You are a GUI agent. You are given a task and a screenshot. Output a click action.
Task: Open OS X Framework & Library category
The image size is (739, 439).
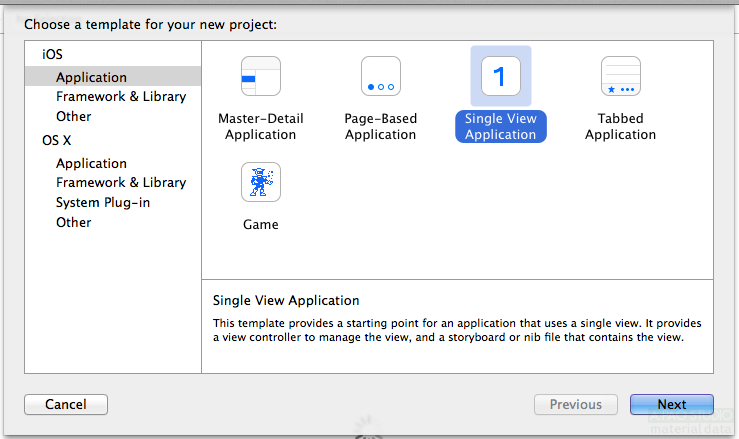(121, 182)
